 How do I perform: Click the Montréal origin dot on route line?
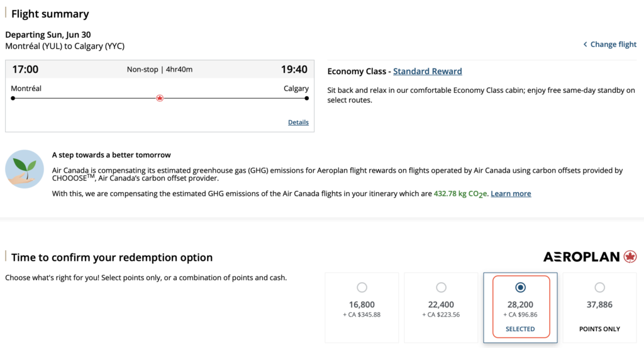tap(13, 98)
